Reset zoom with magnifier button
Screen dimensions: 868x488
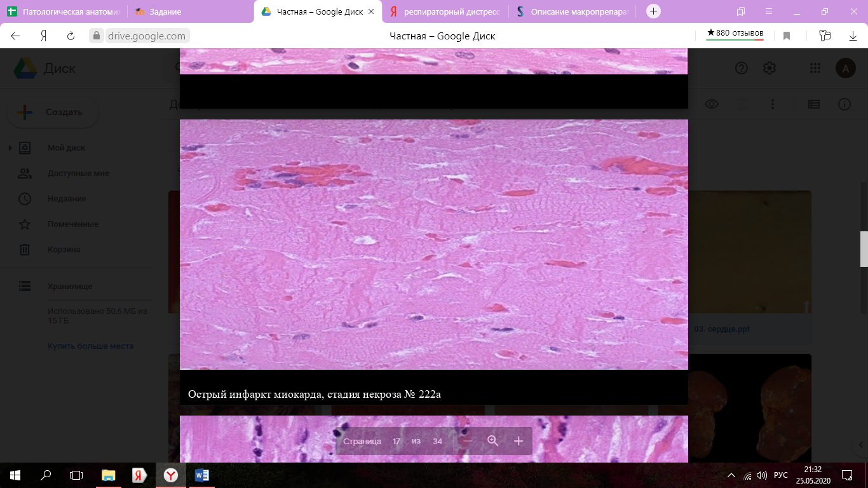(493, 441)
